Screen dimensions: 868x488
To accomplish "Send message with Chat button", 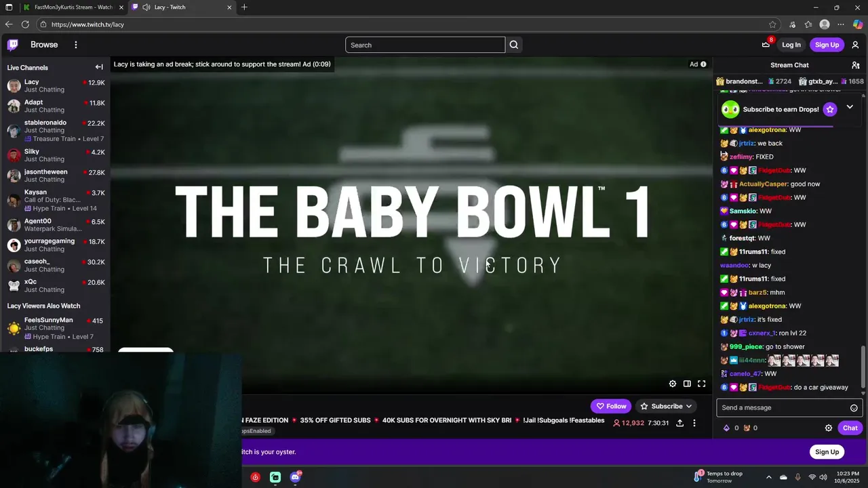I will pyautogui.click(x=850, y=428).
